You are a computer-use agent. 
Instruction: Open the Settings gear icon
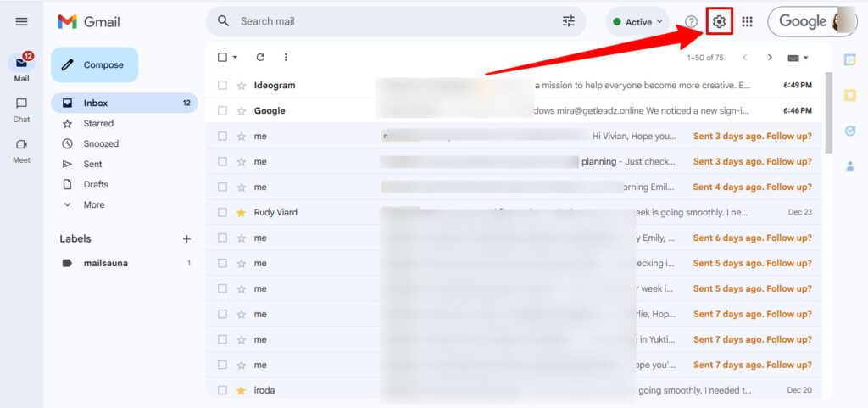point(719,22)
